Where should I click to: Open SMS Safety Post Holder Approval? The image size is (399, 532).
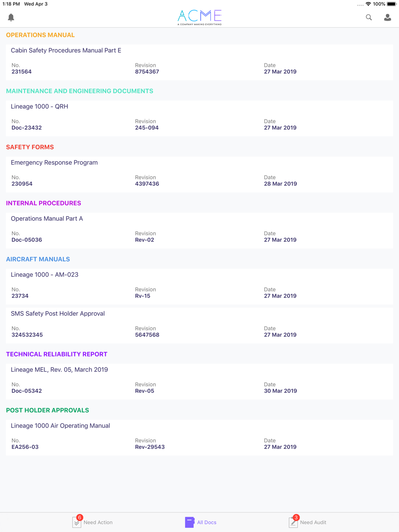[x=58, y=314]
